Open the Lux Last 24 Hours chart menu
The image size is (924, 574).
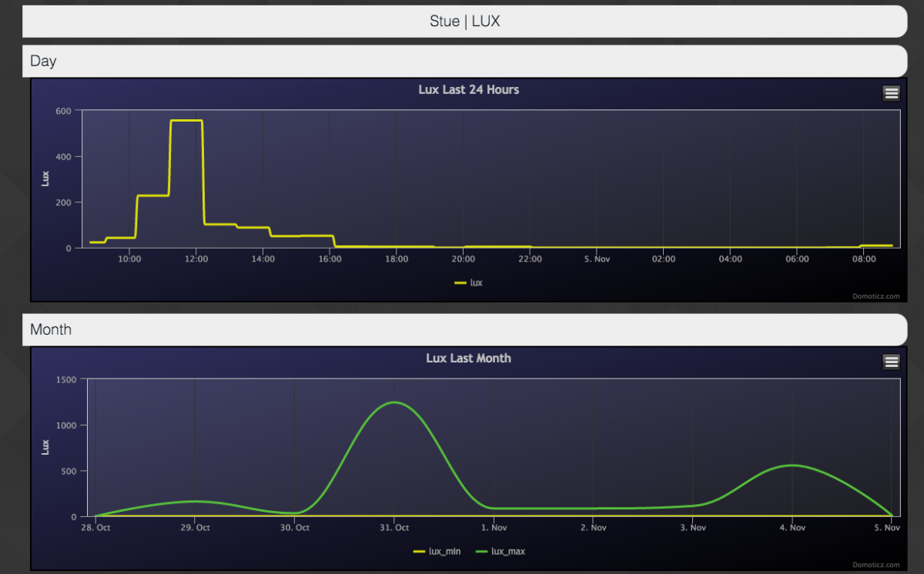pyautogui.click(x=891, y=93)
